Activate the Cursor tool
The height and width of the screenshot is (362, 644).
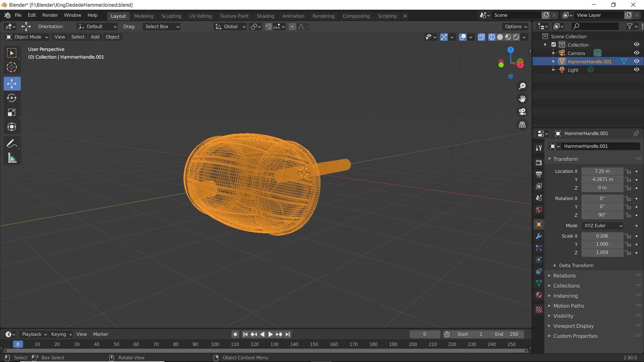pyautogui.click(x=12, y=67)
